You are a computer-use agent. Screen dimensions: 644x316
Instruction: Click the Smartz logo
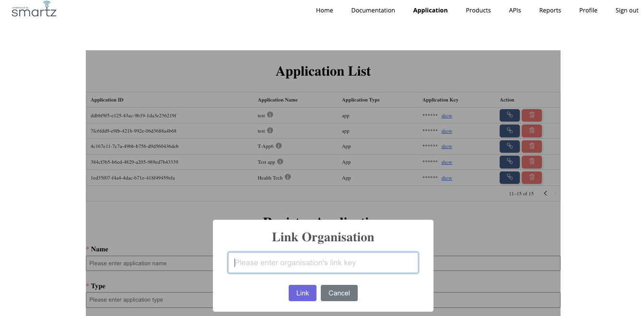34,10
